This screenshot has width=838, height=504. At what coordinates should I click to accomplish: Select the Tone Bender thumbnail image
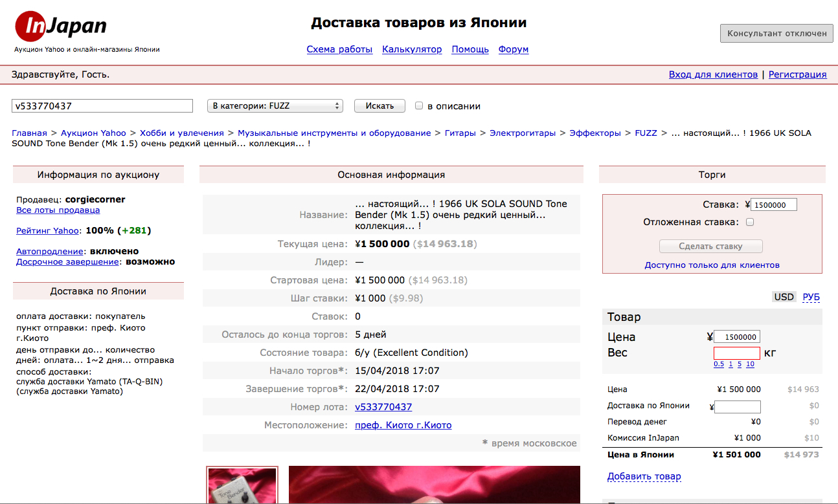pos(242,485)
